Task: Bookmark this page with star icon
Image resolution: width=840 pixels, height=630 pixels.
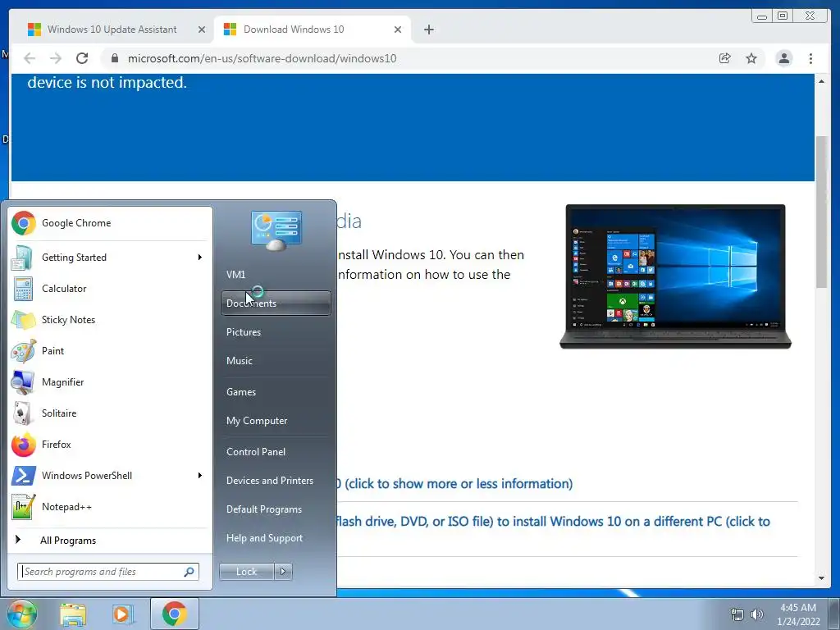Action: [751, 58]
